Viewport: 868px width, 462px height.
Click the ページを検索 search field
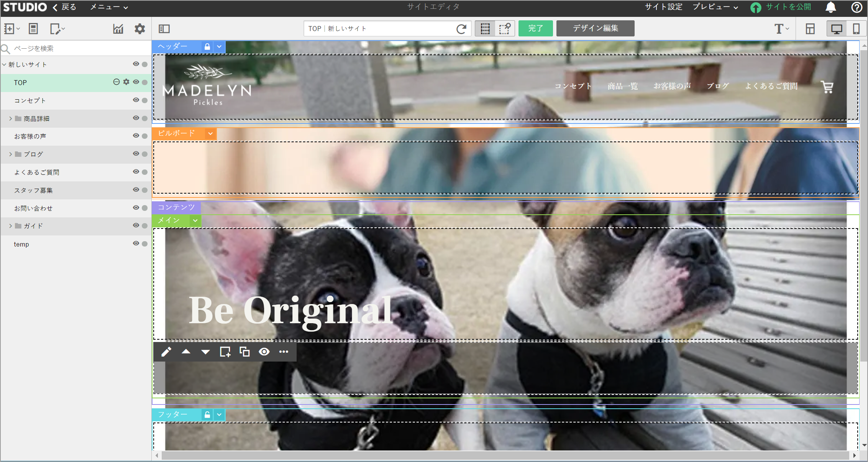click(77, 48)
